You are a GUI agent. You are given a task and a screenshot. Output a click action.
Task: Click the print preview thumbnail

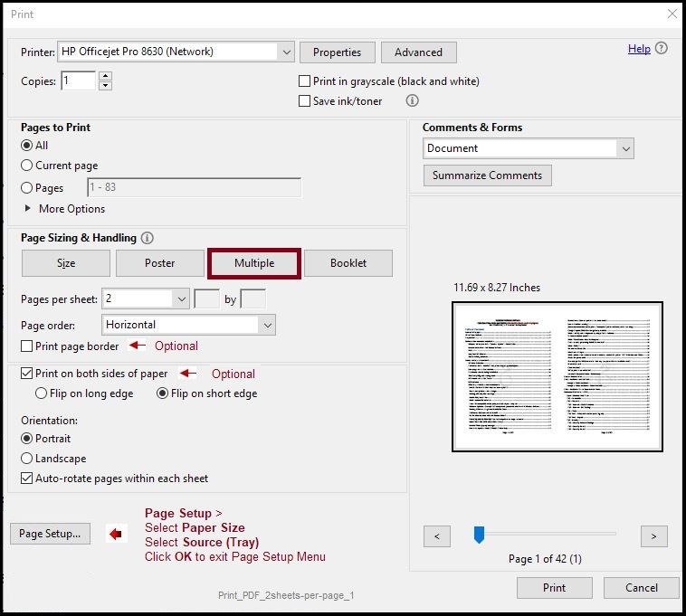coord(557,376)
